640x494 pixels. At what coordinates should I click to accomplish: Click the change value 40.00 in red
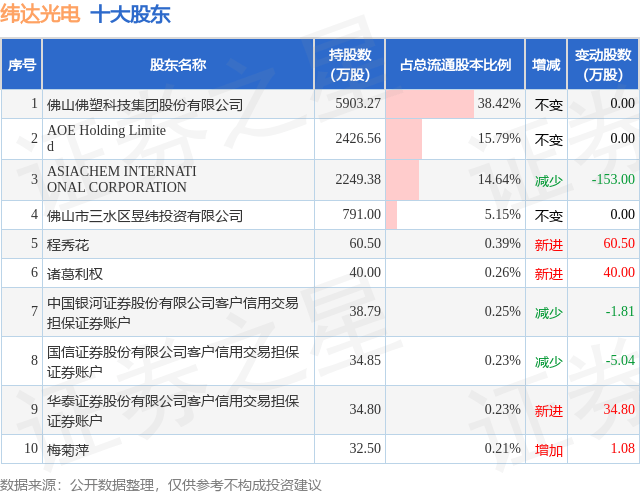619,272
